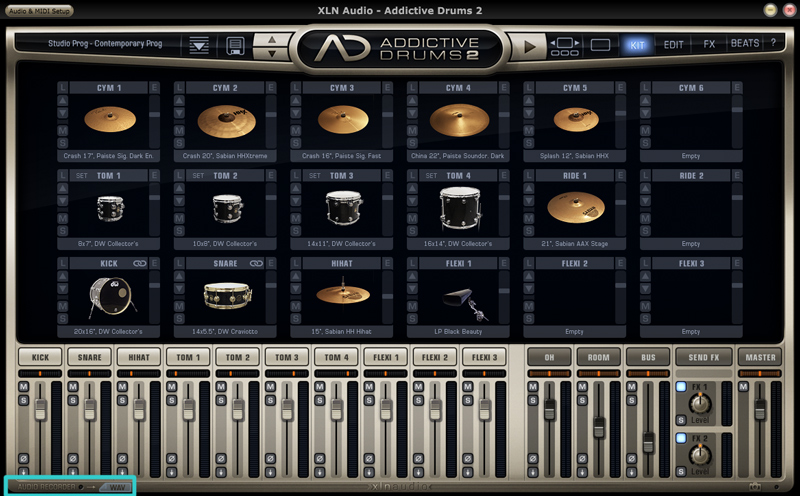Image resolution: width=800 pixels, height=496 pixels.
Task: Switch to the BEATS tab
Action: pyautogui.click(x=745, y=43)
